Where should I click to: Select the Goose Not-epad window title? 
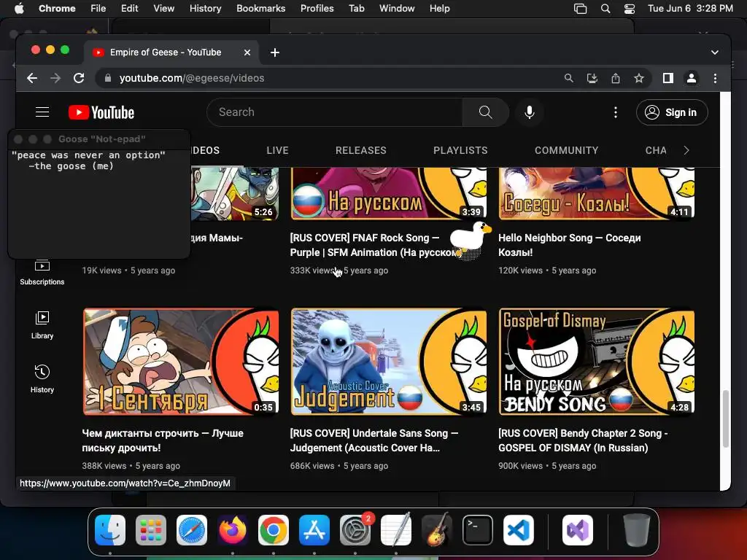(102, 139)
